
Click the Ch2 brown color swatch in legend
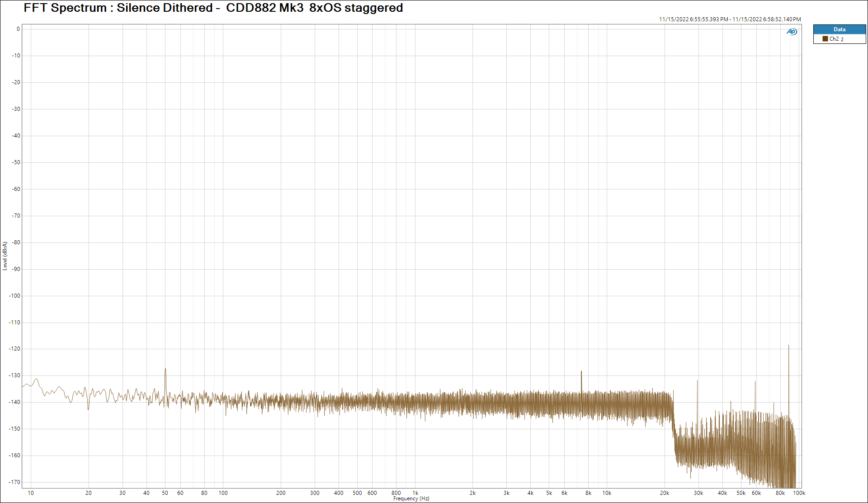(825, 39)
